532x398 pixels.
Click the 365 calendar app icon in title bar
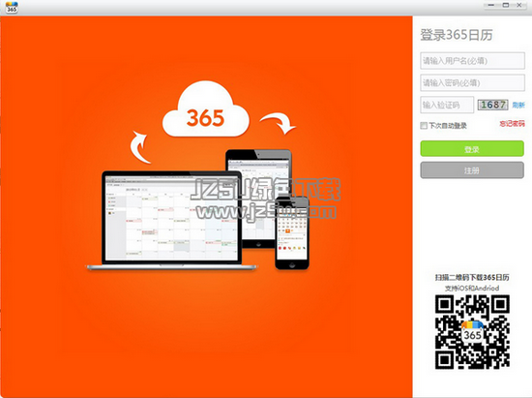coord(12,8)
